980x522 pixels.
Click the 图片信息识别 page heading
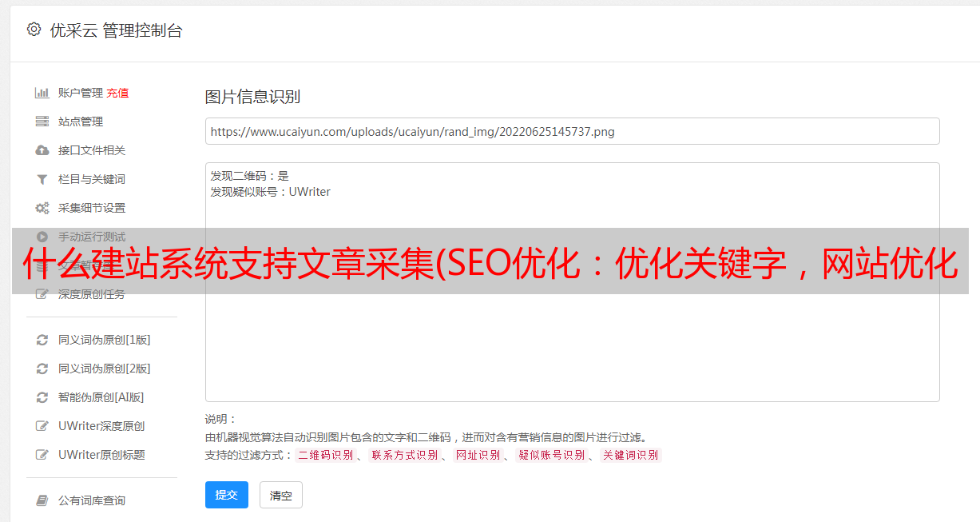(x=252, y=97)
